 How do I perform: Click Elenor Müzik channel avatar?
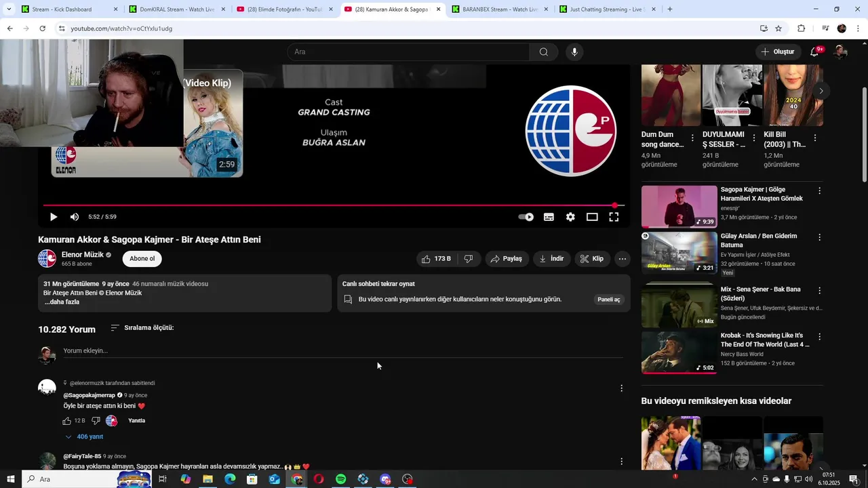point(47,259)
